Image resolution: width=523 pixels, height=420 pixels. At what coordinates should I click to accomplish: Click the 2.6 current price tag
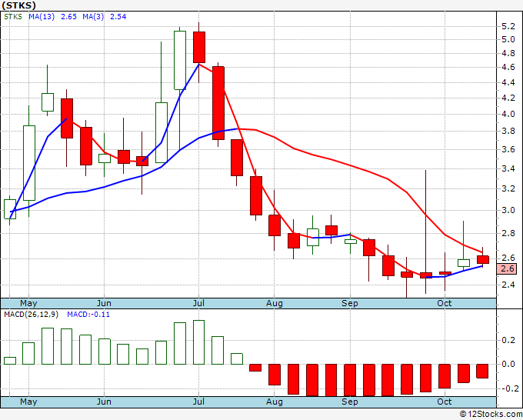(x=507, y=268)
